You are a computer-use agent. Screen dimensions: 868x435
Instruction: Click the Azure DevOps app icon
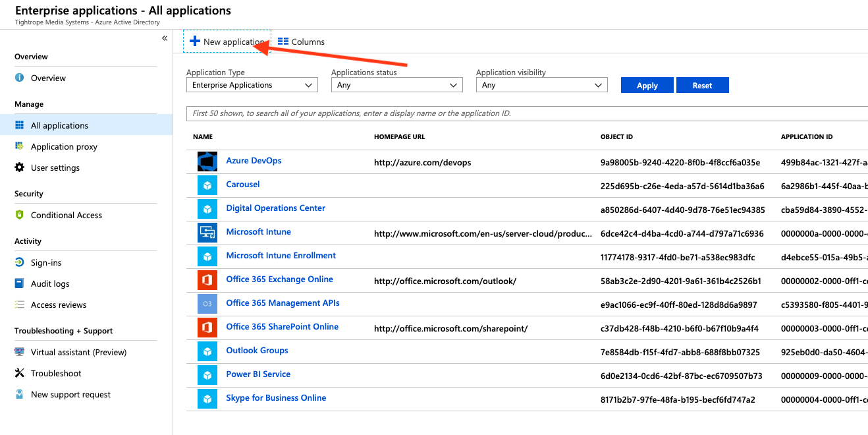coord(207,161)
